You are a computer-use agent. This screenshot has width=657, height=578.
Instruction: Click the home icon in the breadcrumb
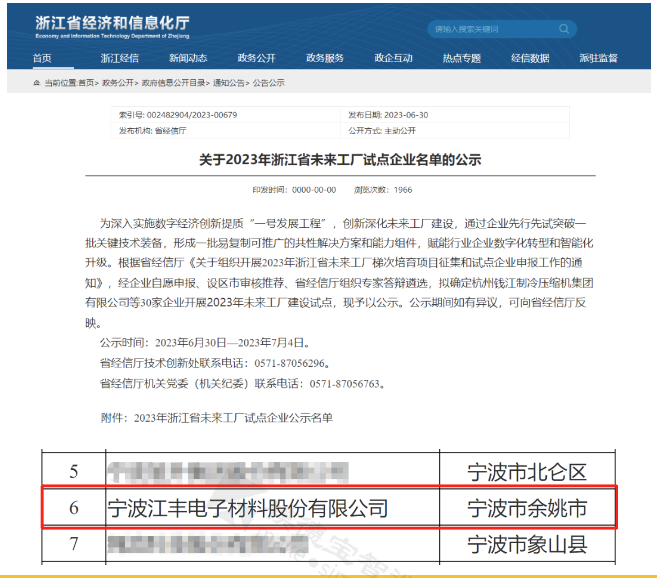click(37, 83)
